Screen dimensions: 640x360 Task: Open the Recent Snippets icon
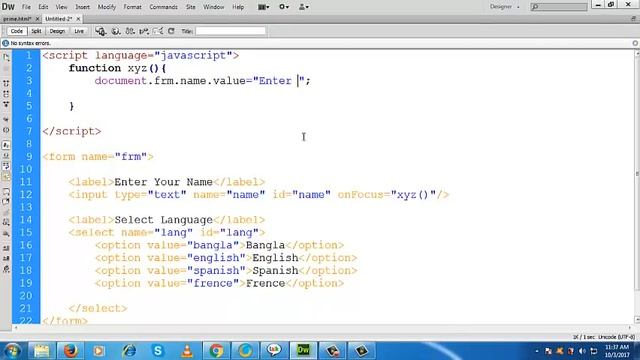(6, 222)
